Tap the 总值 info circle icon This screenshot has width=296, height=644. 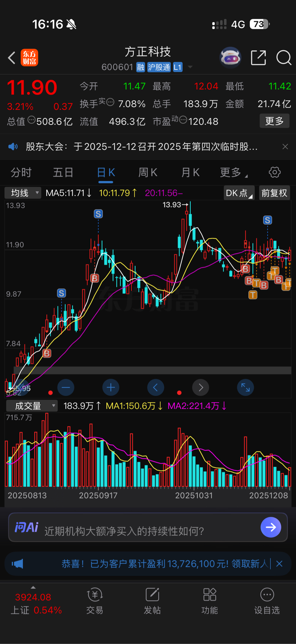(31, 120)
